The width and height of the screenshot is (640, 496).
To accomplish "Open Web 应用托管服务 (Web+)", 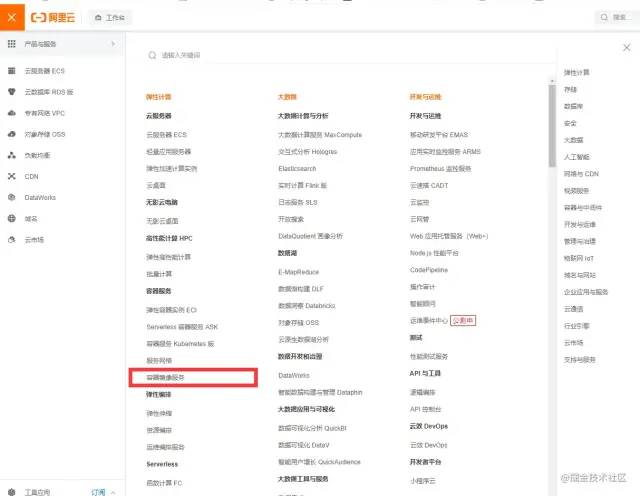I will [x=449, y=236].
